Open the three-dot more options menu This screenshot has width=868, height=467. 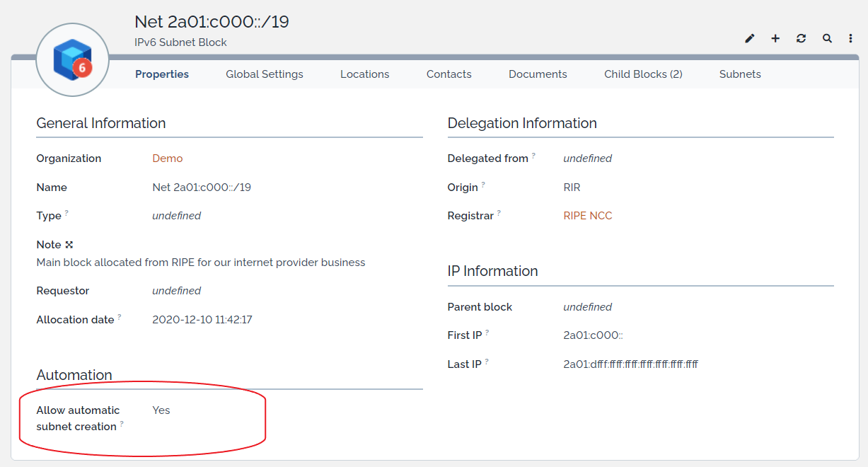click(850, 38)
